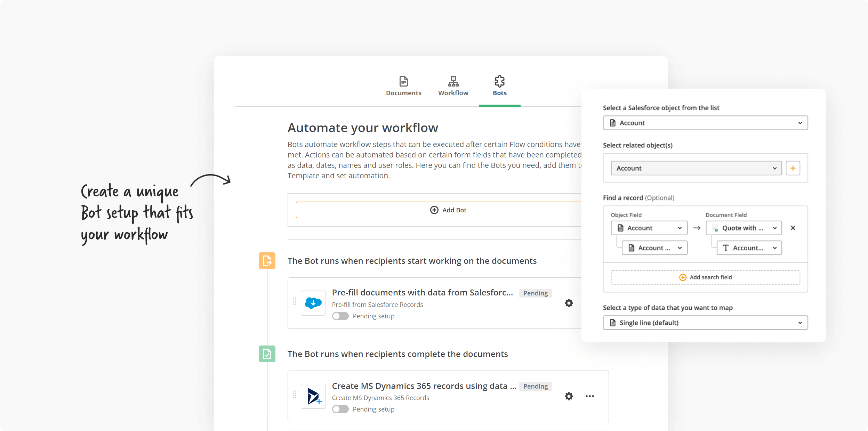Enable the Pre-fill from Salesforce Records bot
This screenshot has width=868, height=431.
pos(340,316)
